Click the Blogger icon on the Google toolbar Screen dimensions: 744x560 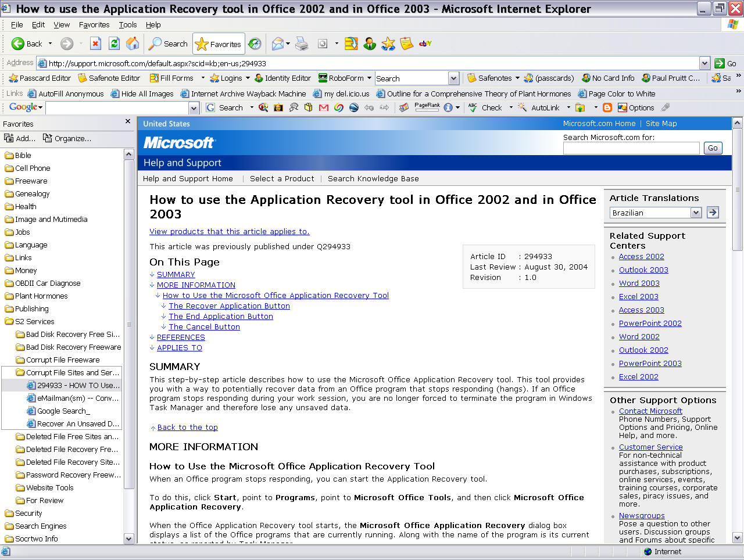point(607,107)
